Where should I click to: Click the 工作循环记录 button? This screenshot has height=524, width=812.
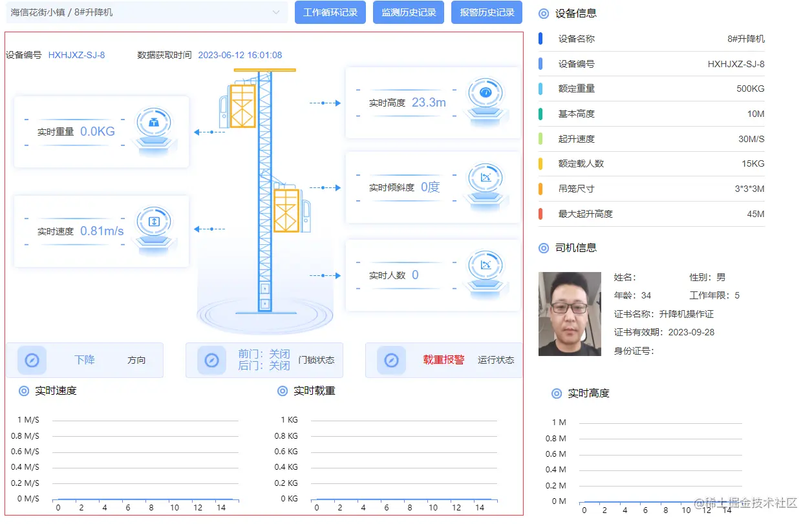(330, 12)
